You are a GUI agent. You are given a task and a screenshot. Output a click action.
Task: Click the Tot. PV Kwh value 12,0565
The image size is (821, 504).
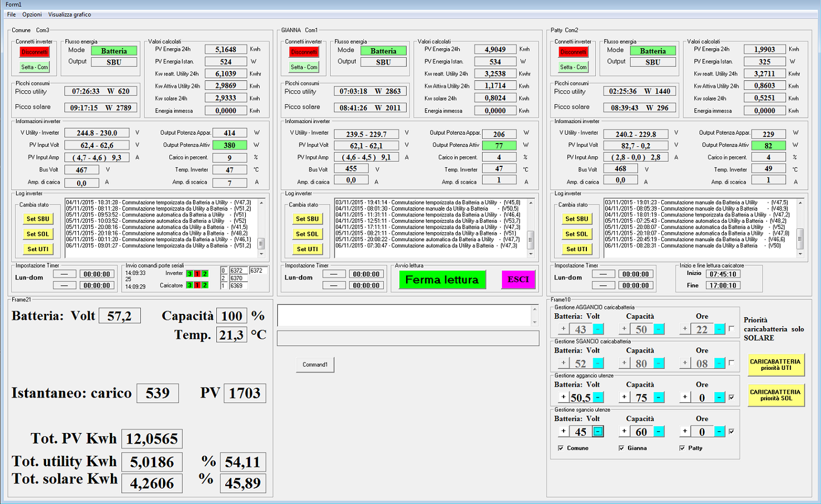[x=152, y=439]
